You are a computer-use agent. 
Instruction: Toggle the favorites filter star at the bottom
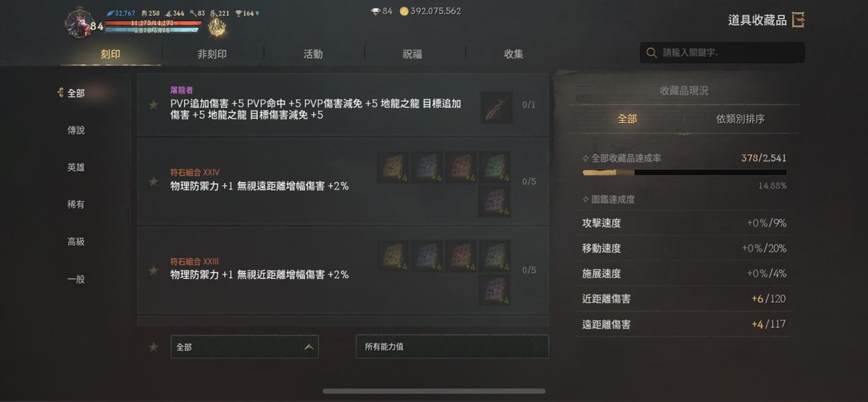(x=153, y=347)
